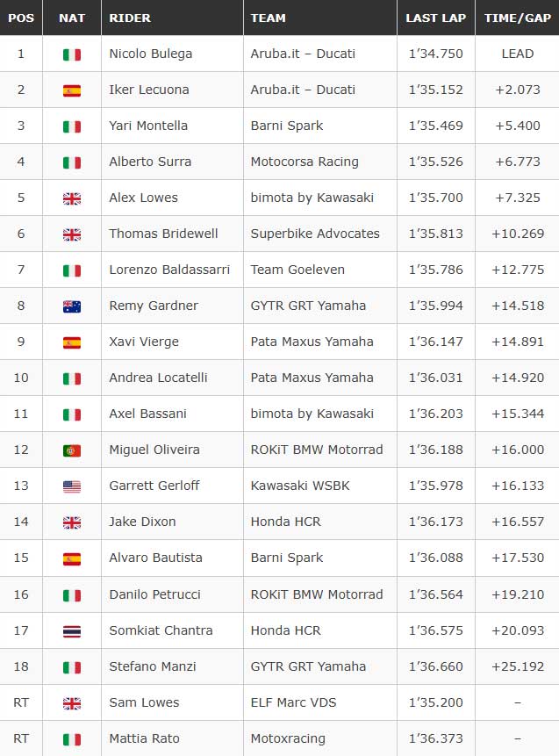
Task: Click the Spanish flag next to Alvaro Bautista
Action: pyautogui.click(x=72, y=558)
